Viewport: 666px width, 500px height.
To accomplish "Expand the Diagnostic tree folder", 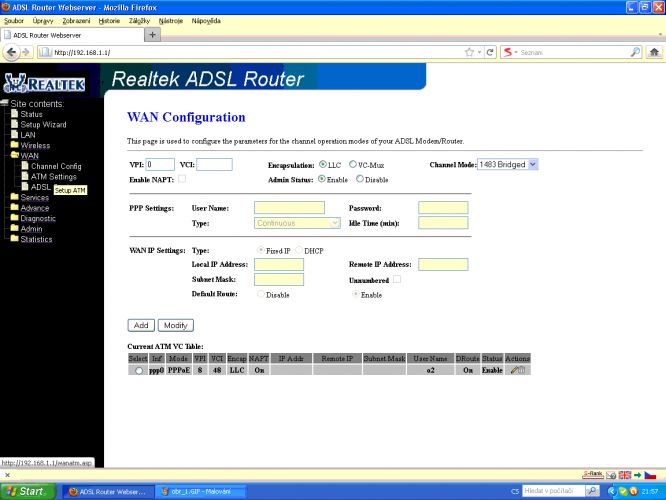I will click(14, 218).
